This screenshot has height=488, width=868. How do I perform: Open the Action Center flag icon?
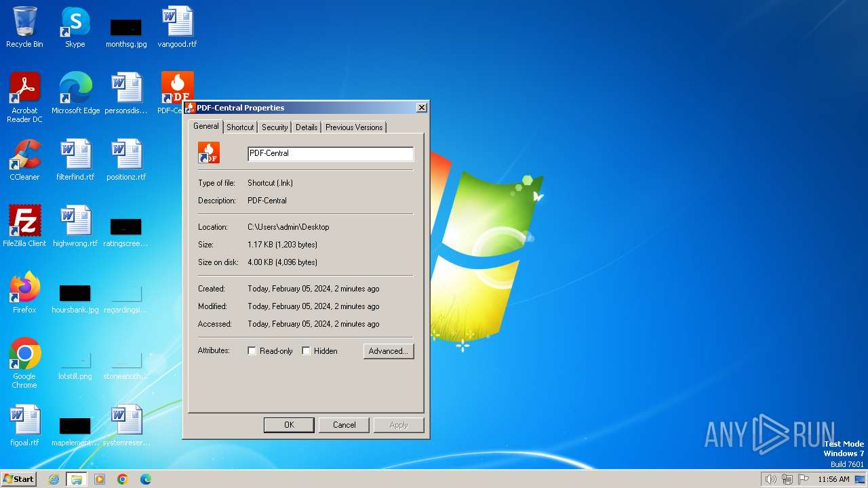[x=804, y=479]
